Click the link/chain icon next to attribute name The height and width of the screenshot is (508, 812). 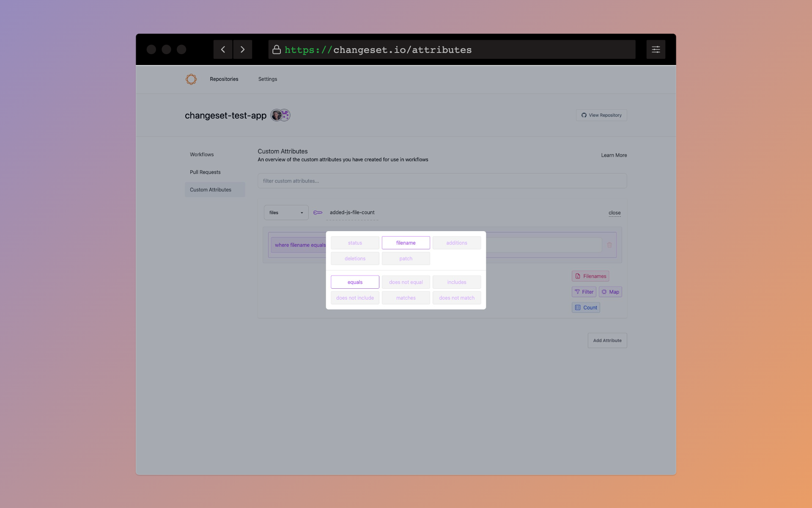coord(318,213)
